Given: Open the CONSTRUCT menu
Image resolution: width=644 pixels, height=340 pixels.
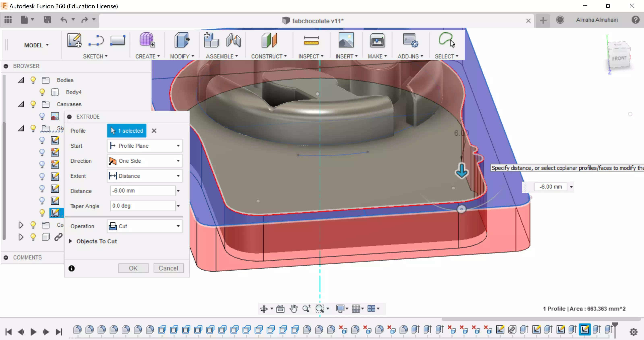Looking at the screenshot, I should pos(269,56).
